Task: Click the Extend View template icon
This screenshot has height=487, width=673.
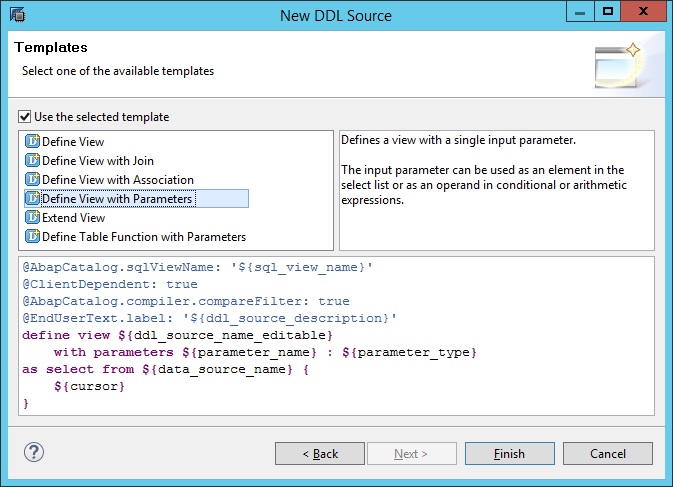Action: click(x=32, y=217)
